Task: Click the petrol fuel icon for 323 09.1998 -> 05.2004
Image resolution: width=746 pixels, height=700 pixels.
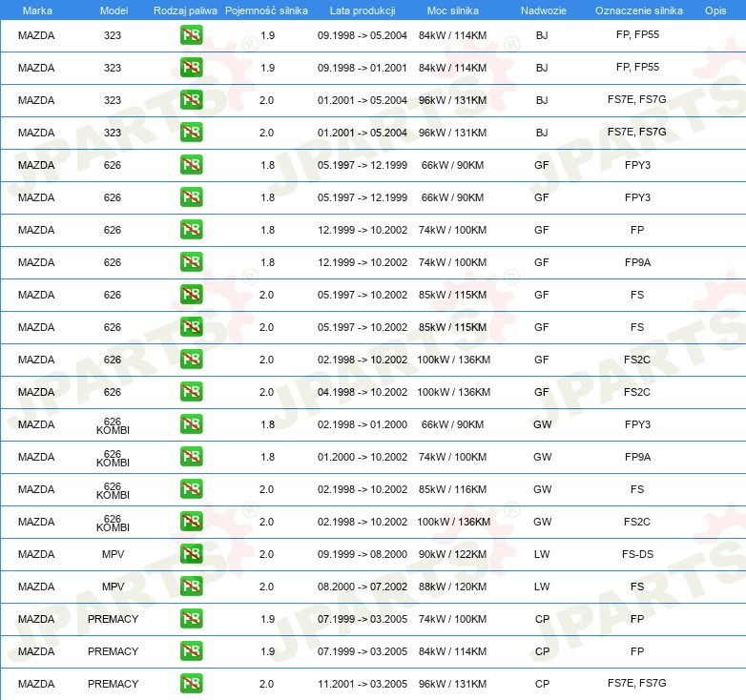Action: point(191,35)
